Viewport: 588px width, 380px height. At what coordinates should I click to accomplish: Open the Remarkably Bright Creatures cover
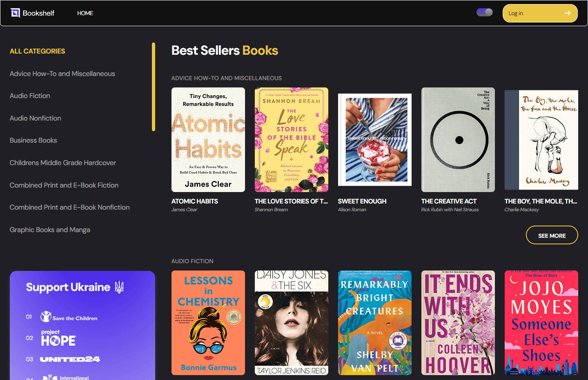coord(375,323)
